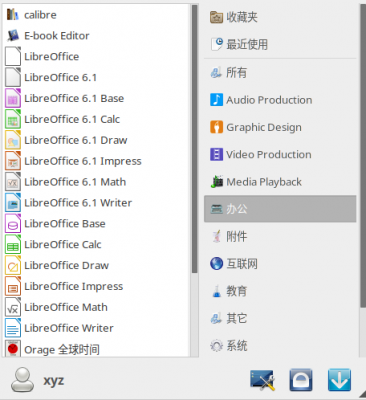Click the 'Orage 全球时间' label

click(62, 350)
